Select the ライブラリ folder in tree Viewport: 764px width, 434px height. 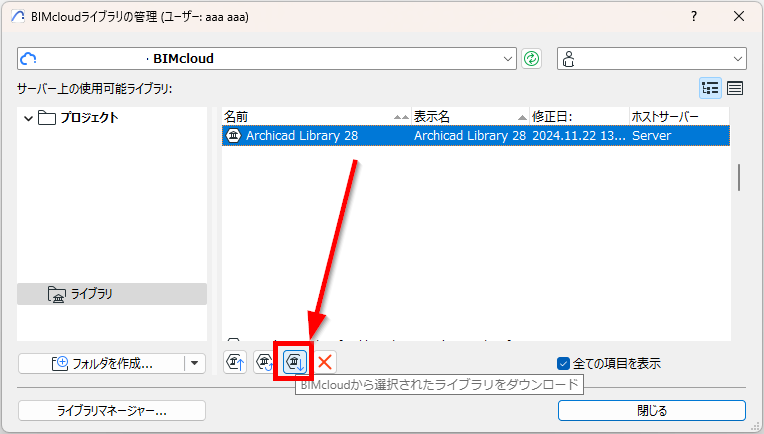click(x=112, y=294)
